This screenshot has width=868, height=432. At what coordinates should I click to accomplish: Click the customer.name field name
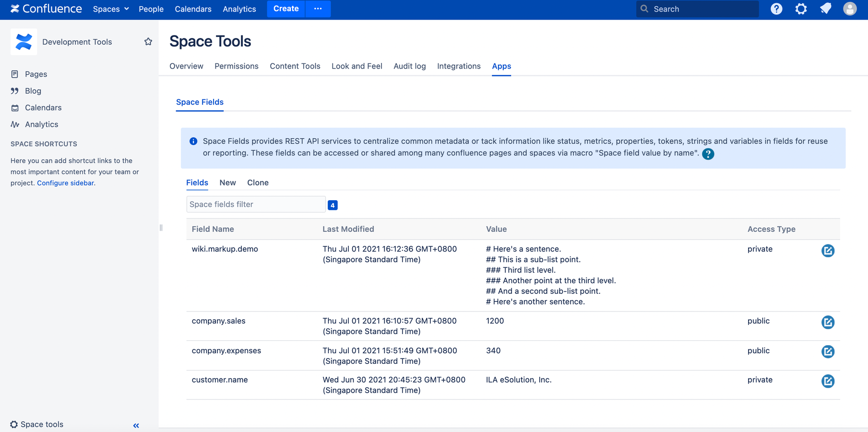[x=220, y=380]
